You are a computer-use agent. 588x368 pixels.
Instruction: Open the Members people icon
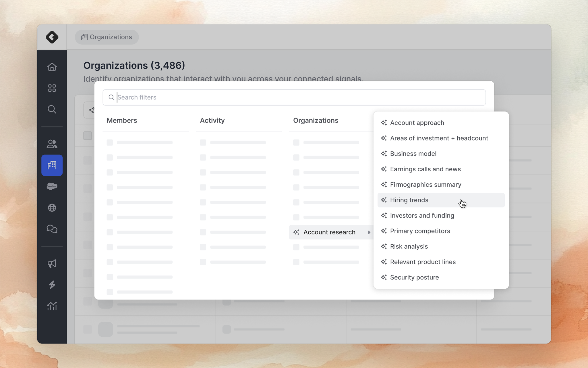tap(52, 144)
